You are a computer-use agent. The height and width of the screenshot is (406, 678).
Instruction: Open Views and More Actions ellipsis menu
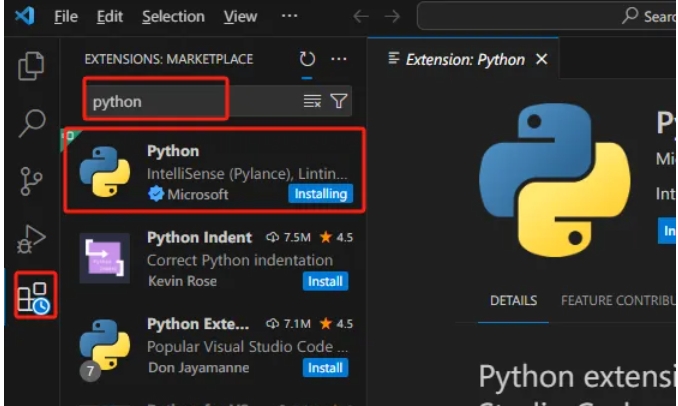click(x=339, y=60)
